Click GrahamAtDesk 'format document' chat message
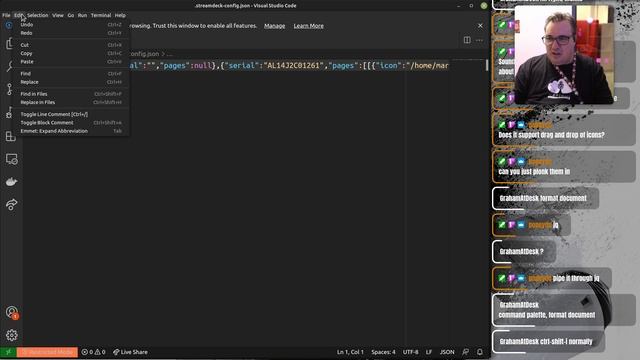The image size is (640, 360). pos(546,198)
